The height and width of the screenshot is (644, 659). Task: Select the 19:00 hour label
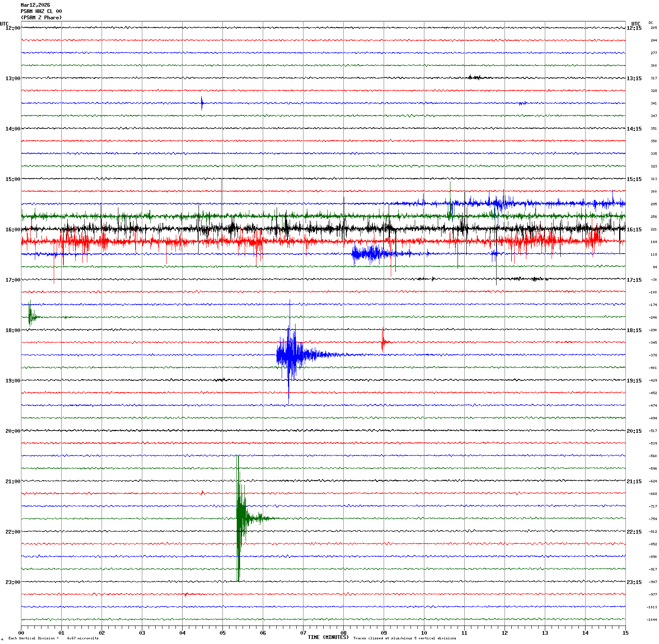[13, 381]
